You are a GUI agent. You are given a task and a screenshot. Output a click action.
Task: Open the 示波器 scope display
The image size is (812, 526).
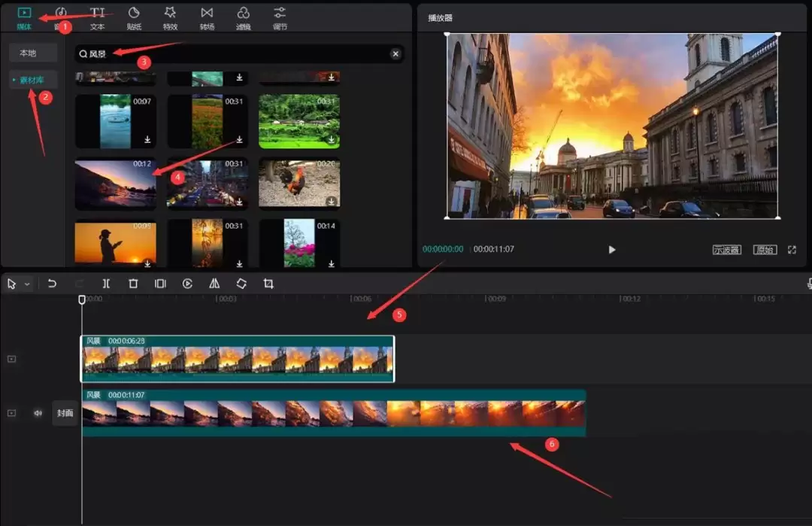(x=726, y=250)
